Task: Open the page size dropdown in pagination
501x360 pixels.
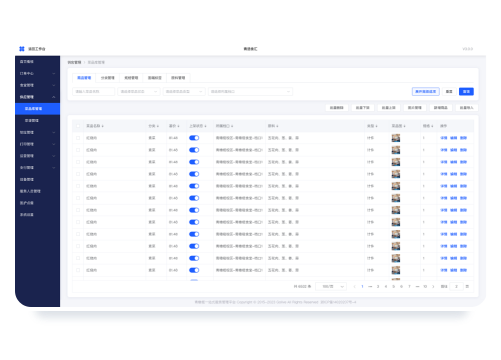Action: point(331,286)
